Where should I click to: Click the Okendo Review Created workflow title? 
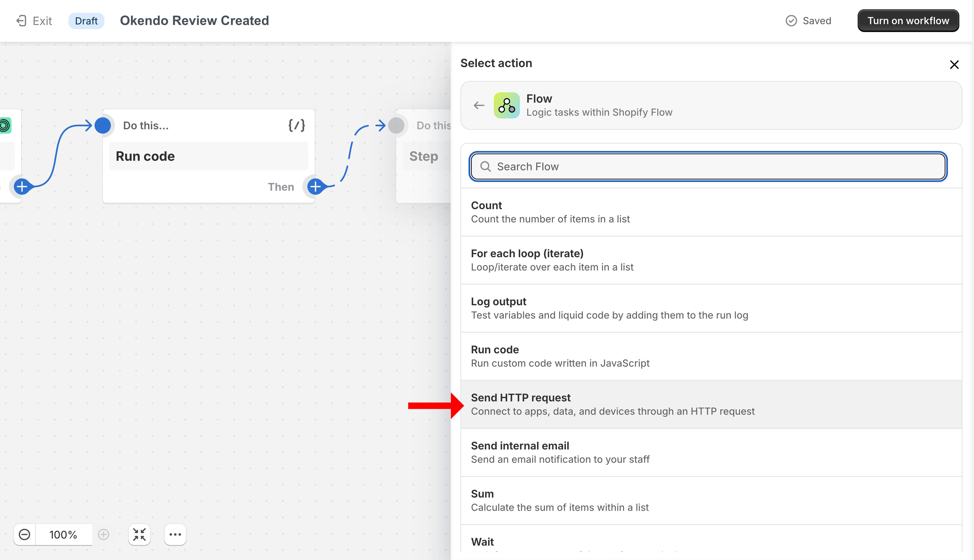[194, 20]
